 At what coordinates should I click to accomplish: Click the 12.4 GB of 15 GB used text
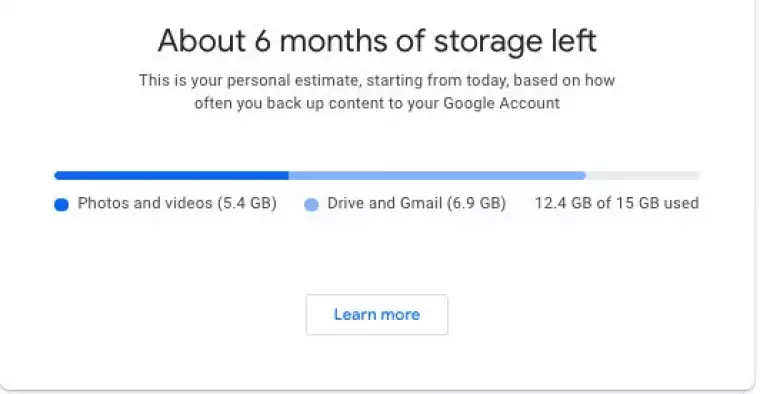tap(617, 203)
